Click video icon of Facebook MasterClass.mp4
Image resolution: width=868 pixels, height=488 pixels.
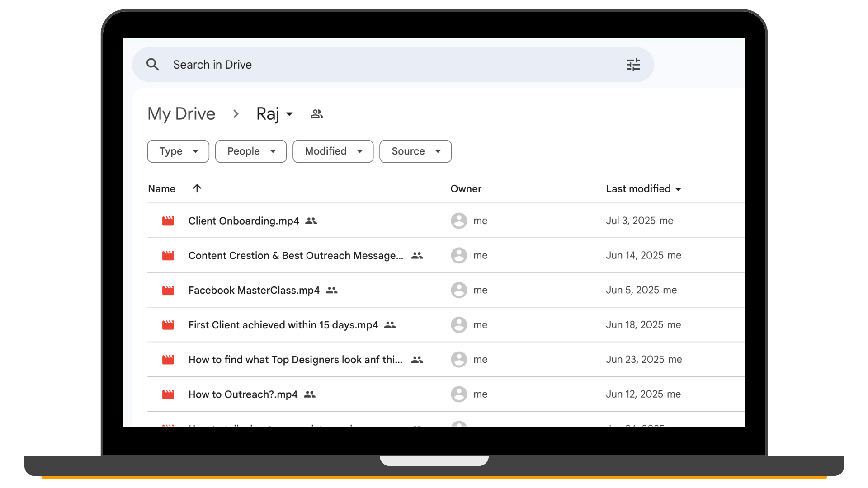coord(168,290)
